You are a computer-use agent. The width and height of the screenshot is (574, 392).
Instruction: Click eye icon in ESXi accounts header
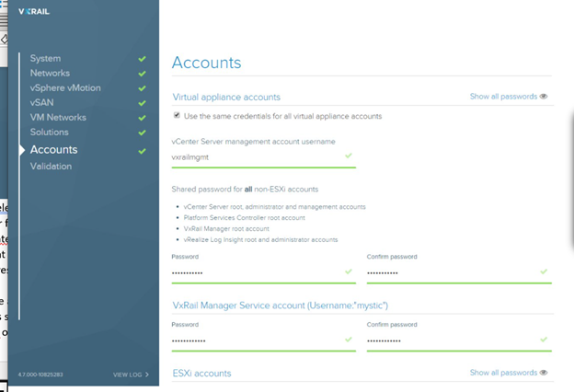pos(544,373)
